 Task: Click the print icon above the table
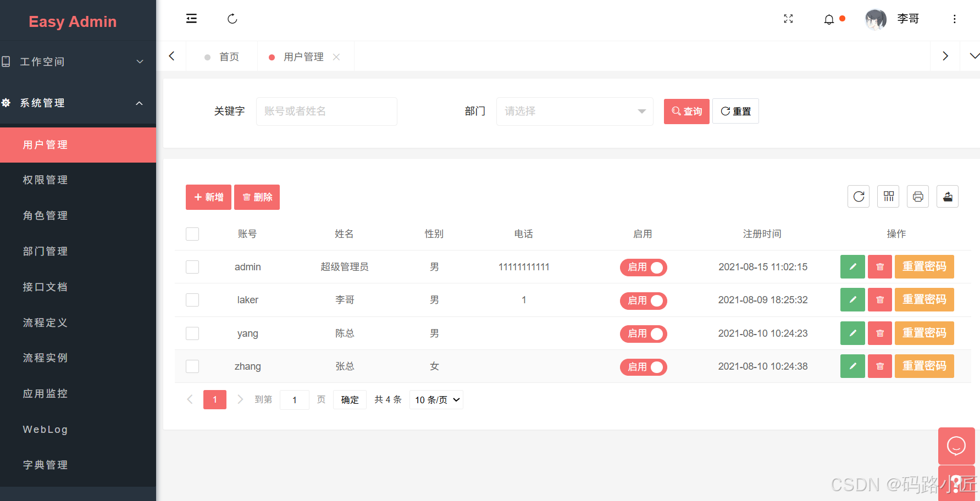[x=917, y=196]
